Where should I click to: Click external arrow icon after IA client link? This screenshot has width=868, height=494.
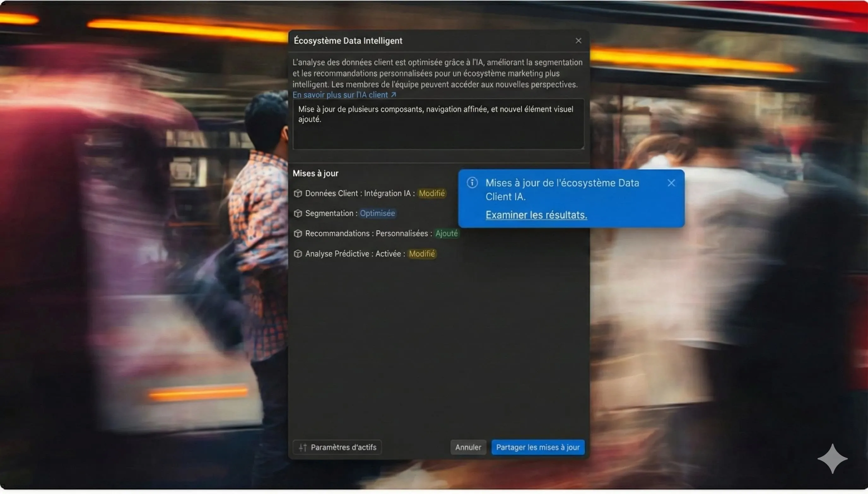[x=394, y=95]
